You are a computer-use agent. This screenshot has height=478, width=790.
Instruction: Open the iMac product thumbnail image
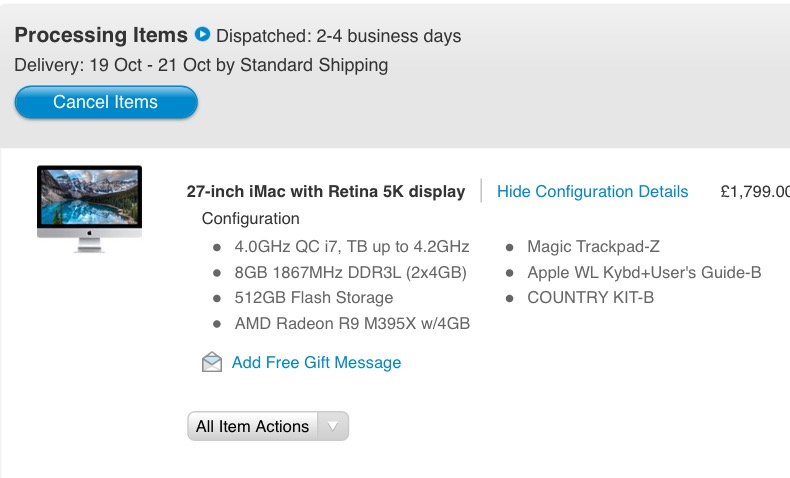pos(89,208)
